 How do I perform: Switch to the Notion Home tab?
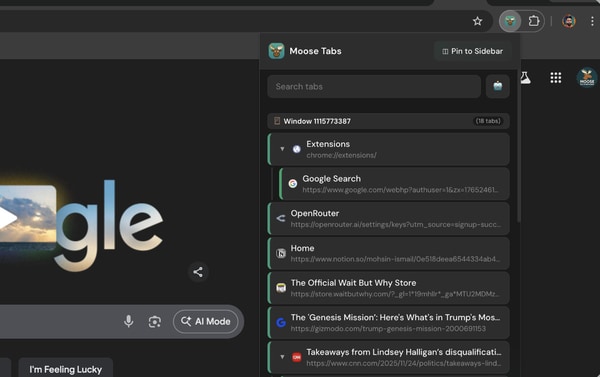(388, 253)
